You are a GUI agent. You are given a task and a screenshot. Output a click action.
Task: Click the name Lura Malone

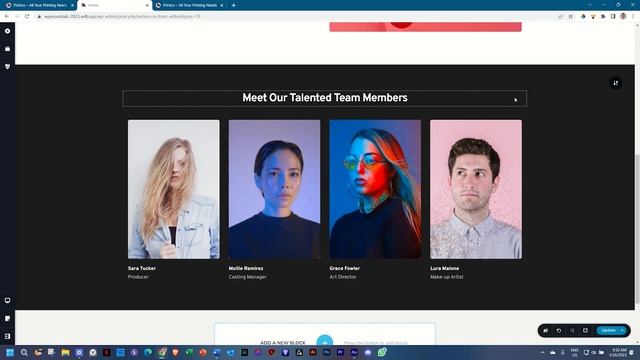click(444, 268)
